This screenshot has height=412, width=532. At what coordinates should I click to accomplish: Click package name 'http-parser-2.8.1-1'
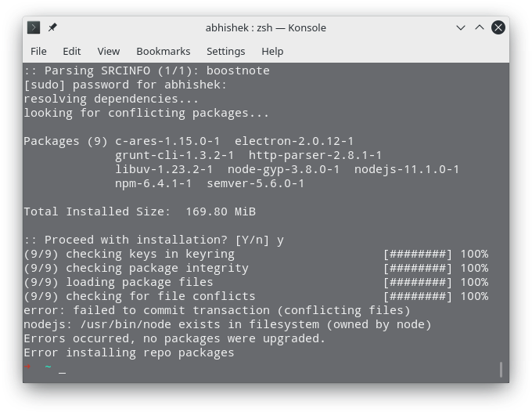pos(315,156)
